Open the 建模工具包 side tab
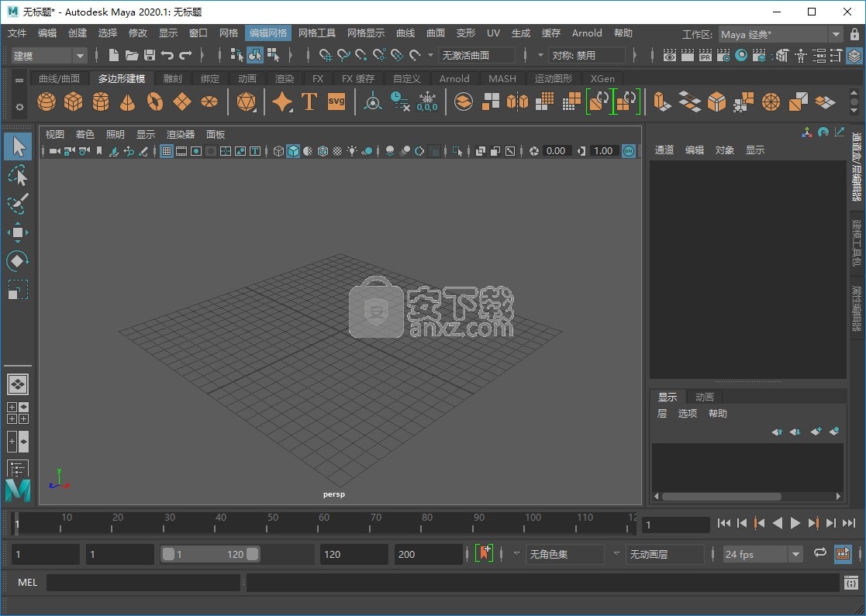The image size is (866, 616). (x=857, y=243)
